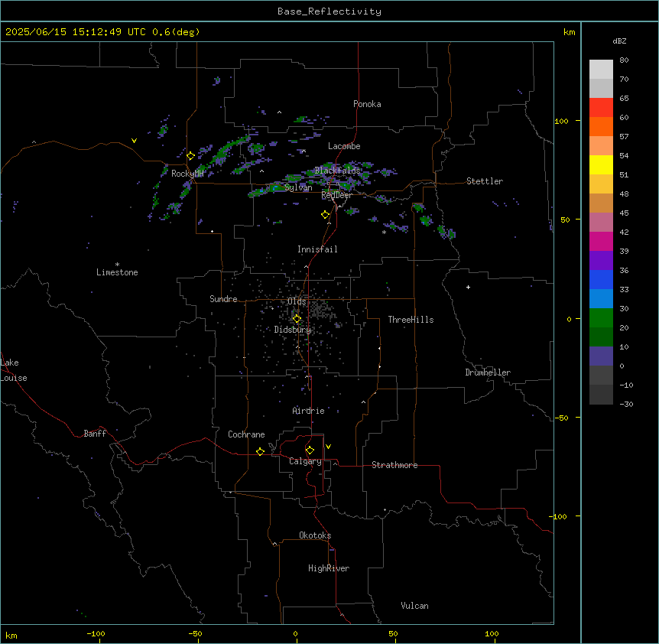Viewport: 659px width, 644px height.
Task: Select the asterisk marker above Limestone
Action: click(x=117, y=265)
